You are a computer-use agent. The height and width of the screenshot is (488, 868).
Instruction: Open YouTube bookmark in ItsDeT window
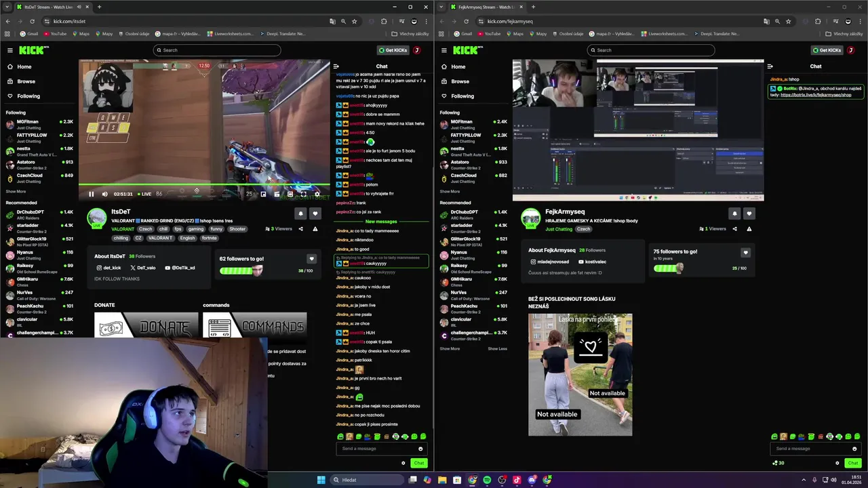coord(56,33)
